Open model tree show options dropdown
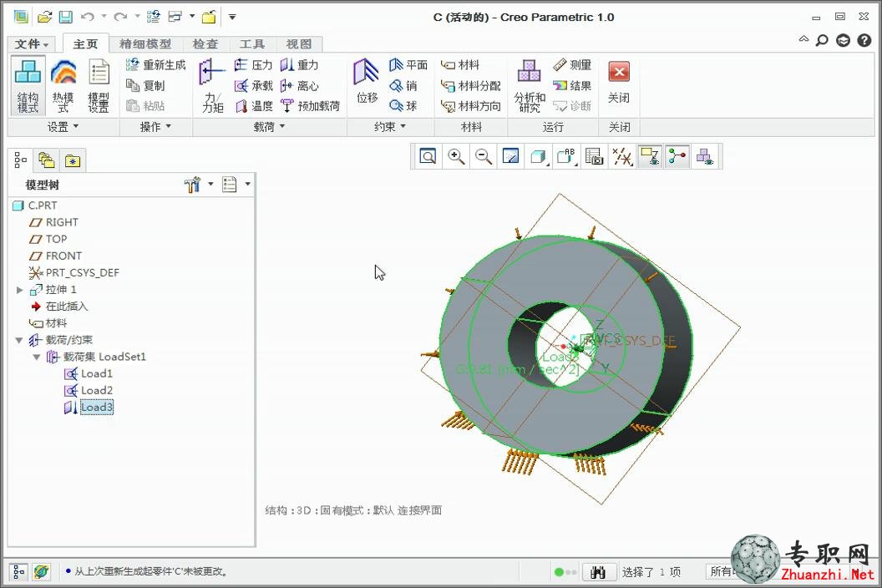The image size is (882, 588). click(247, 184)
